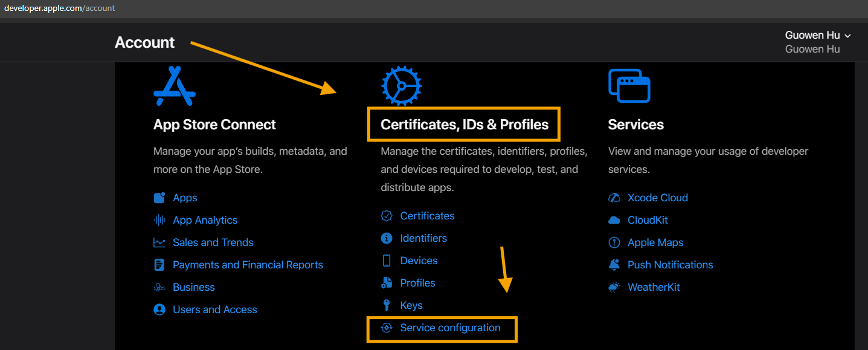
Task: Click the Services windows icon
Action: point(629,86)
